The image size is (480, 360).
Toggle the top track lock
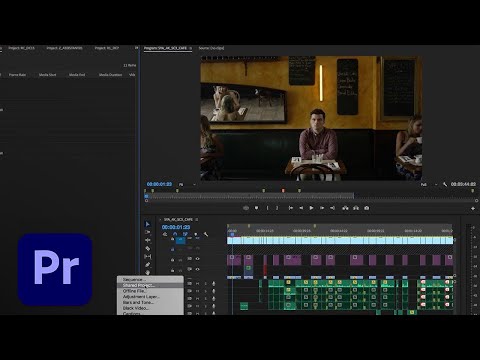tap(172, 239)
